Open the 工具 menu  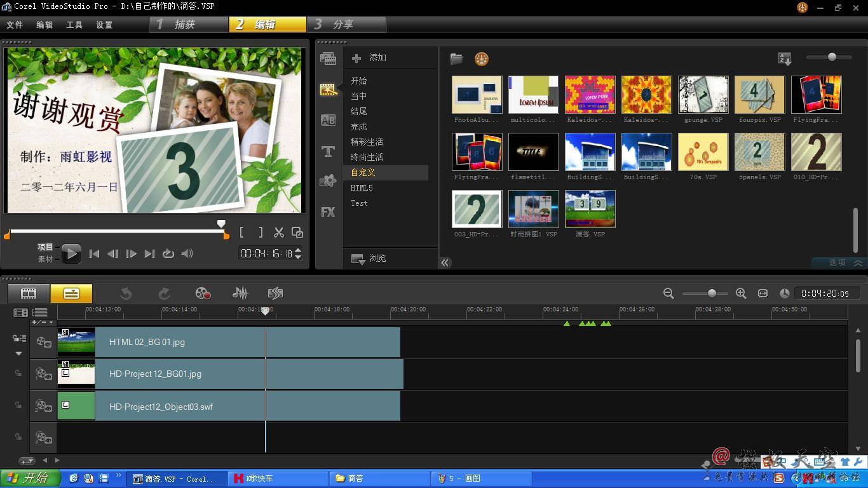tap(74, 25)
